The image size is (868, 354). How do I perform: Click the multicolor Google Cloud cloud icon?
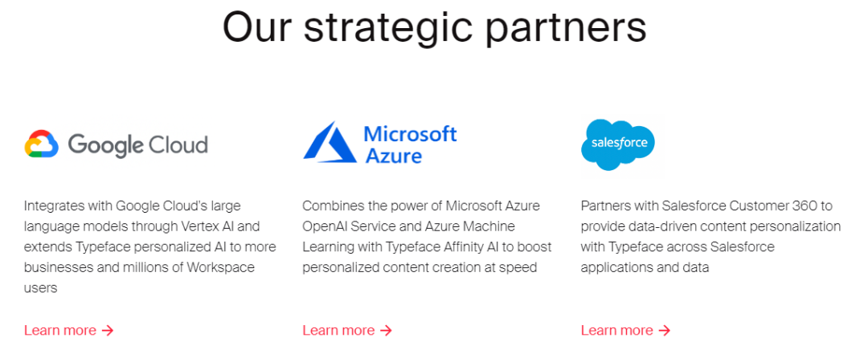(x=42, y=144)
